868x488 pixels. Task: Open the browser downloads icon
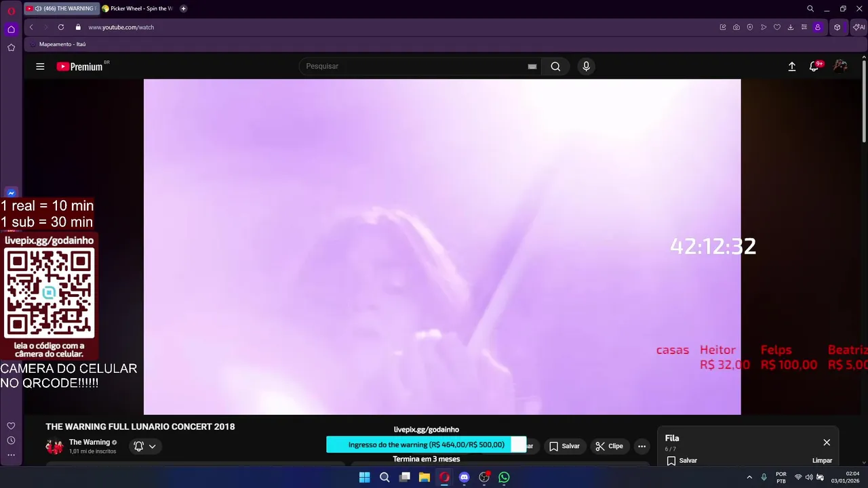point(791,27)
